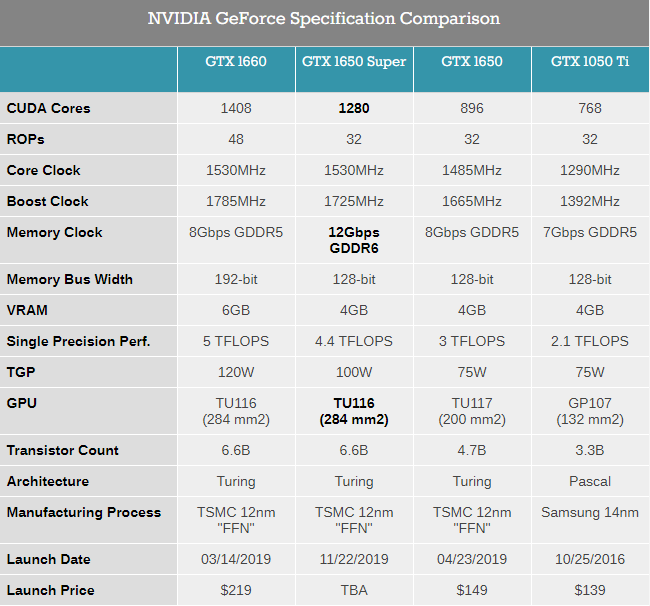The width and height of the screenshot is (650, 606).
Task: Select the GTX 1660 column header
Action: (x=236, y=61)
